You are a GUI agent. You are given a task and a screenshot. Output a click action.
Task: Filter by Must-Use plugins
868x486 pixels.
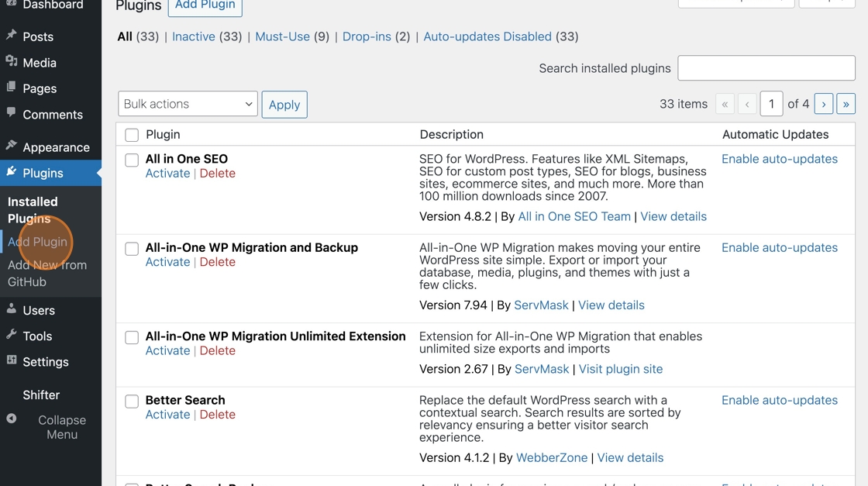[282, 36]
